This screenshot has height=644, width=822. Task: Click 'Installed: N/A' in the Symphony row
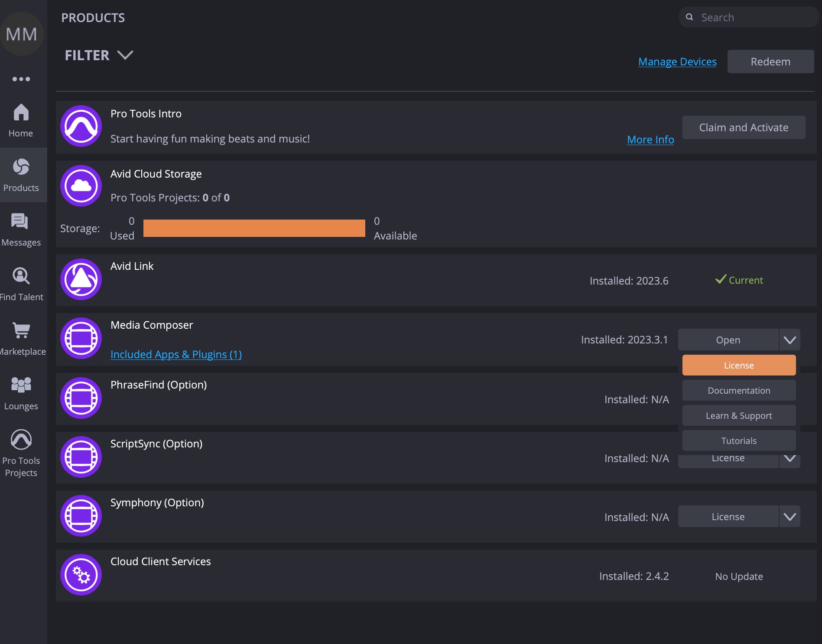(x=637, y=517)
